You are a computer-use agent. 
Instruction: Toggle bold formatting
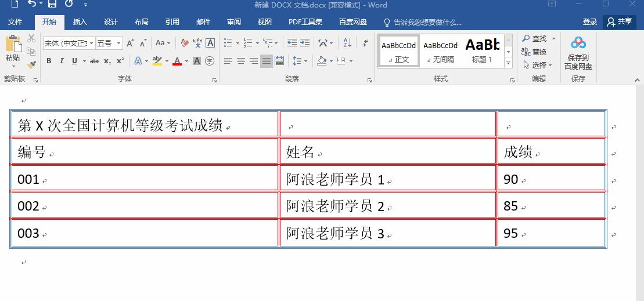click(x=49, y=61)
